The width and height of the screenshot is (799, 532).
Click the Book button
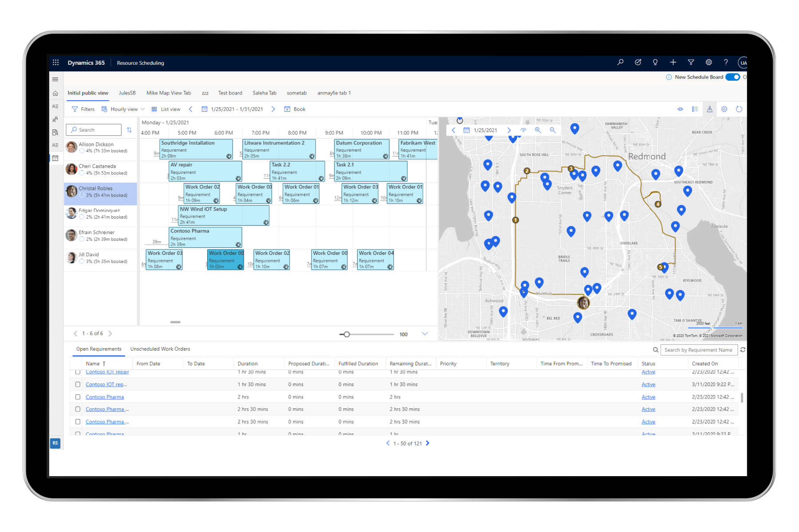(x=295, y=109)
